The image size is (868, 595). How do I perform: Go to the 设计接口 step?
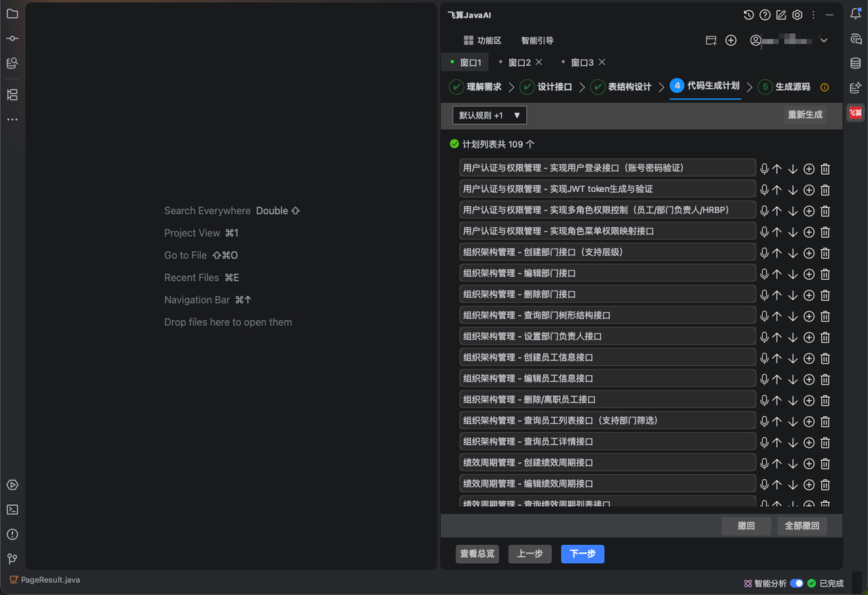click(x=546, y=87)
